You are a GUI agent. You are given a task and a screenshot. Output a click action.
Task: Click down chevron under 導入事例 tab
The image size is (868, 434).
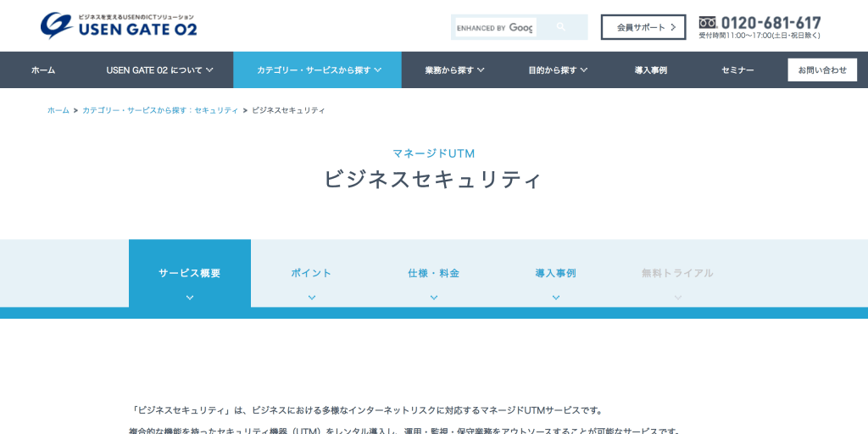pyautogui.click(x=556, y=298)
